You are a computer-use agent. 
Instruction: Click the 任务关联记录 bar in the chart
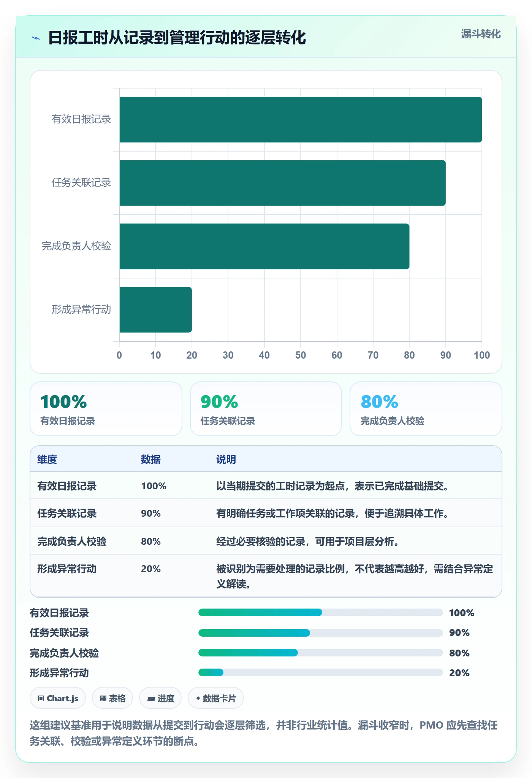coord(282,183)
